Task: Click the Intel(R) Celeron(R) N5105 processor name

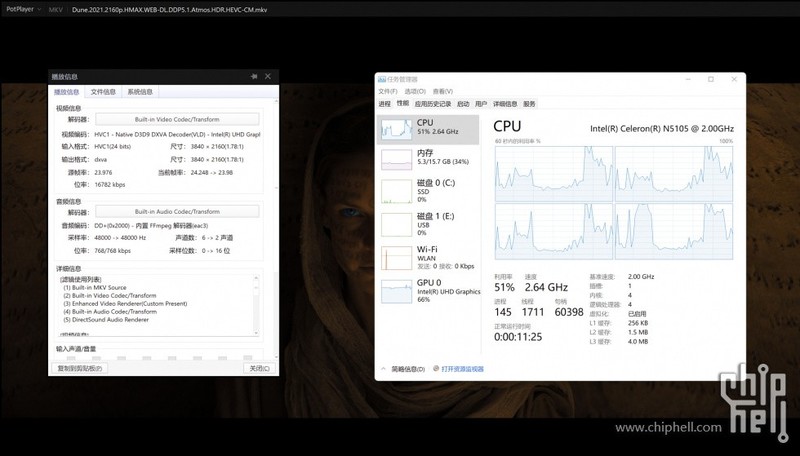Action: click(x=662, y=129)
